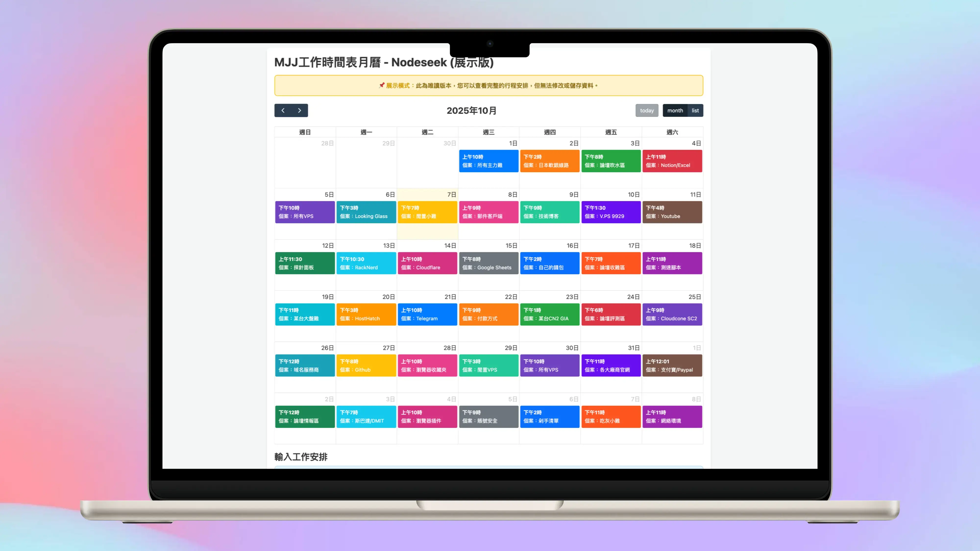Switch to list view
This screenshot has width=980, height=551.
pos(695,110)
